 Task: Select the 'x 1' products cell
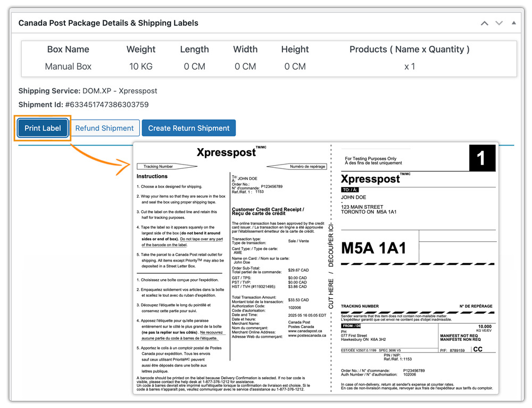pos(410,67)
